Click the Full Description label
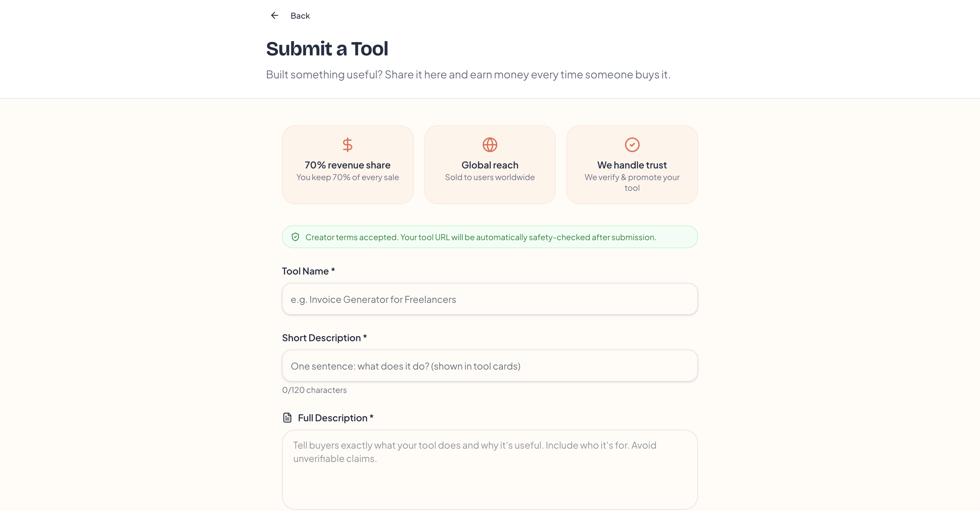980x511 pixels. (x=336, y=418)
